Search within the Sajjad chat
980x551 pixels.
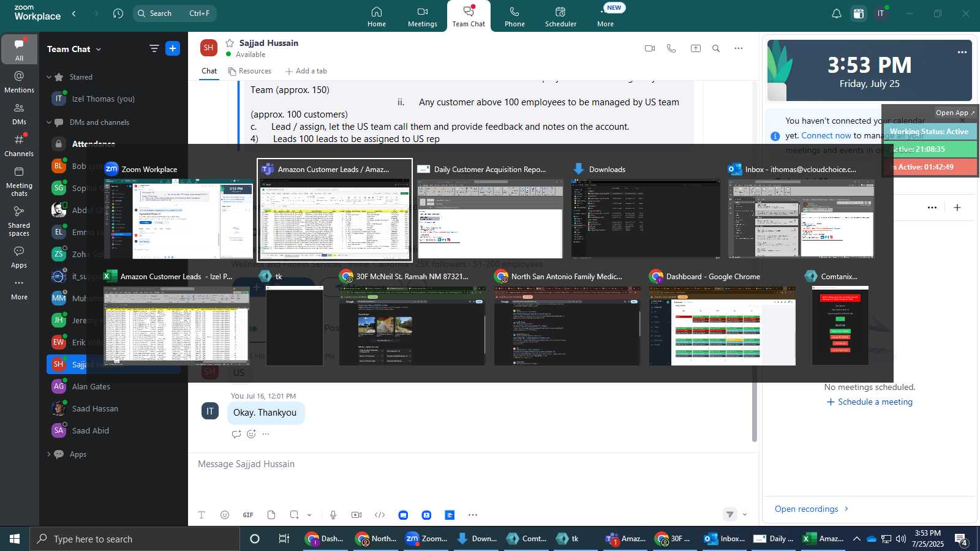716,48
